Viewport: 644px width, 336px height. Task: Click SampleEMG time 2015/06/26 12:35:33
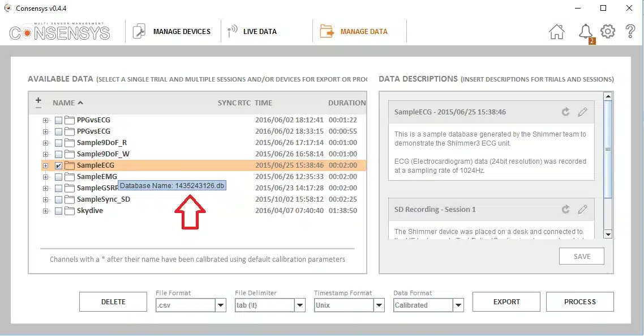(x=289, y=177)
